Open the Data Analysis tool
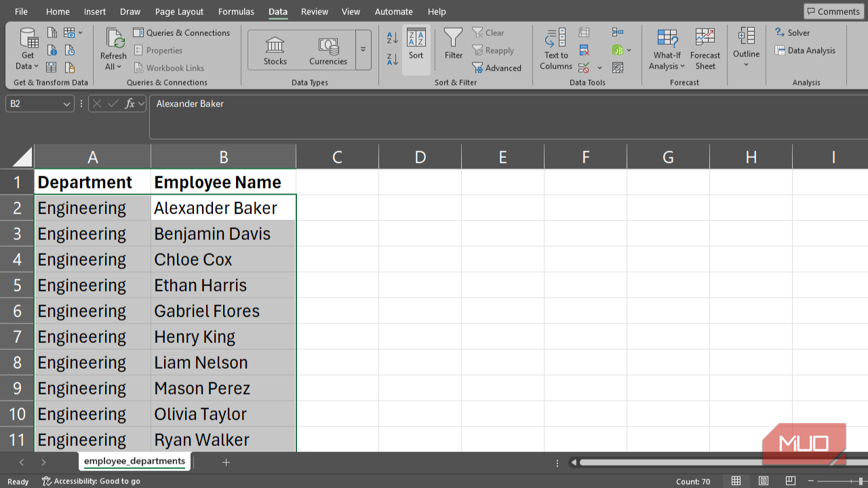This screenshot has height=488, width=868. click(806, 50)
